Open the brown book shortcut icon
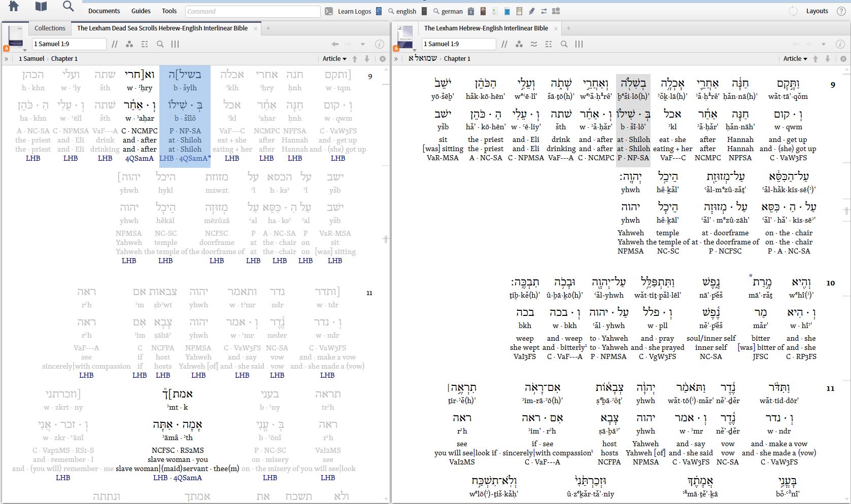 483,11
